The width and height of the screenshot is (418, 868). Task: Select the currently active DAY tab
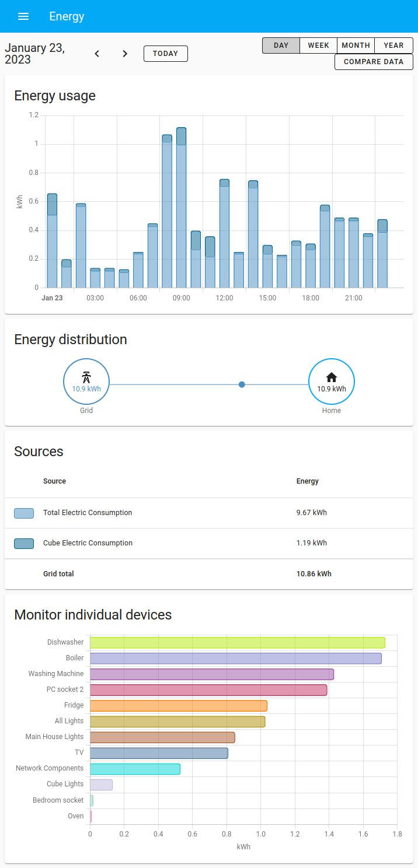pos(281,45)
